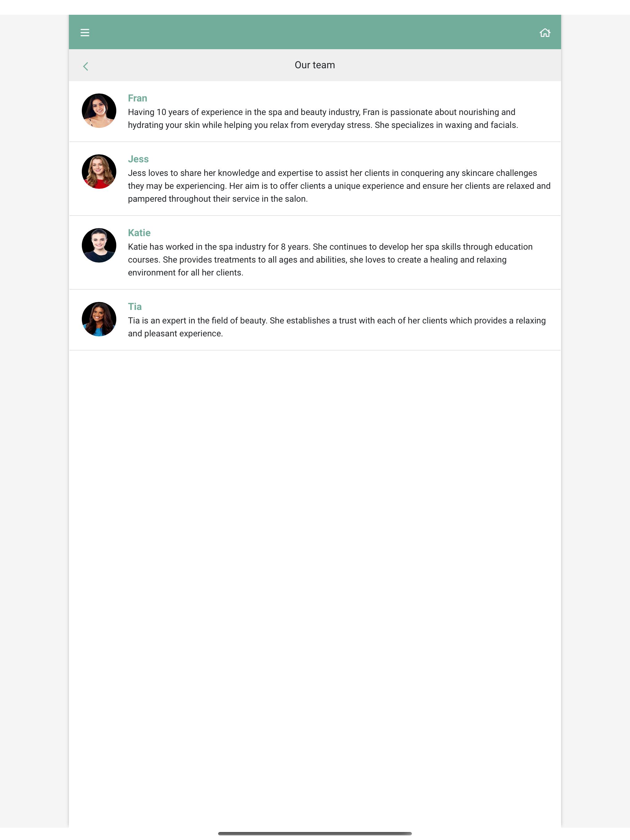Click Jess's biography description

(339, 186)
